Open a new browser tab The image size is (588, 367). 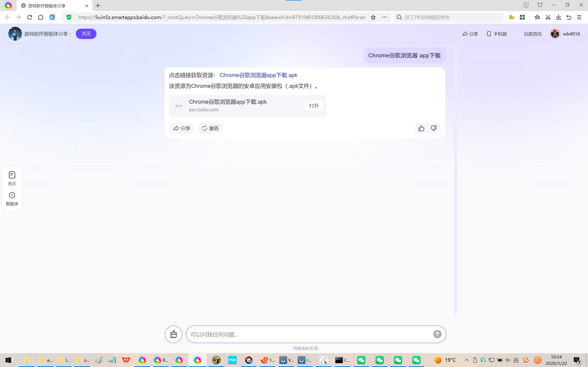pyautogui.click(x=98, y=6)
